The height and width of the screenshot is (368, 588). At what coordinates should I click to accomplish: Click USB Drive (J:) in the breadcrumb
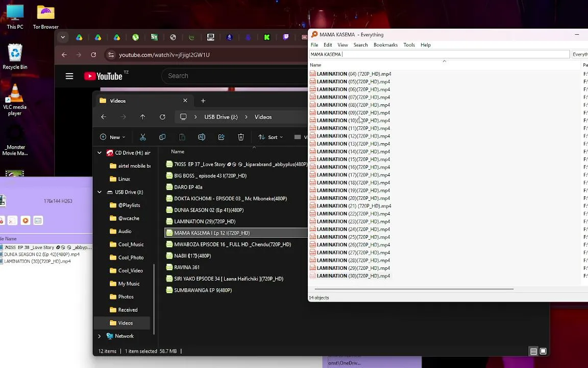pos(221,117)
